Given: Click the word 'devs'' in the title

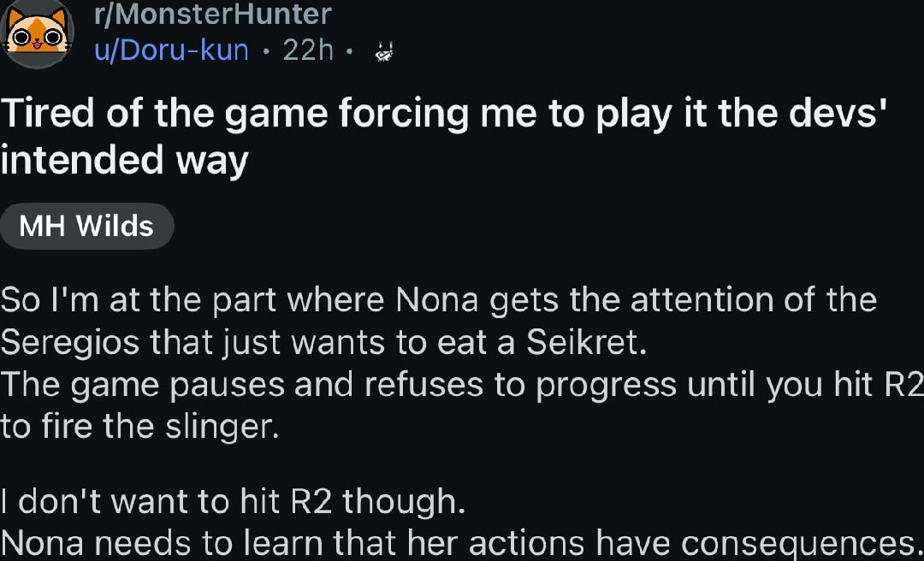Looking at the screenshot, I should [x=839, y=113].
